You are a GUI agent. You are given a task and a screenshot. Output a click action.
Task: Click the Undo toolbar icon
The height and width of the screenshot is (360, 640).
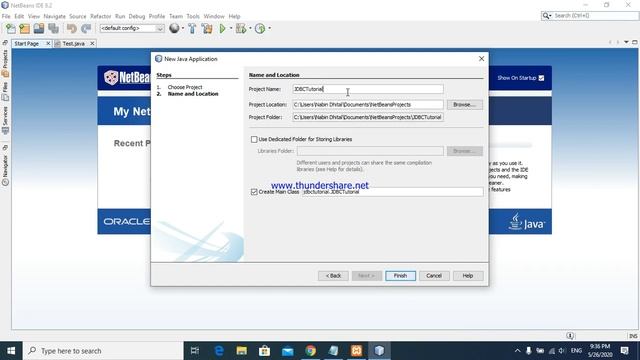72,28
